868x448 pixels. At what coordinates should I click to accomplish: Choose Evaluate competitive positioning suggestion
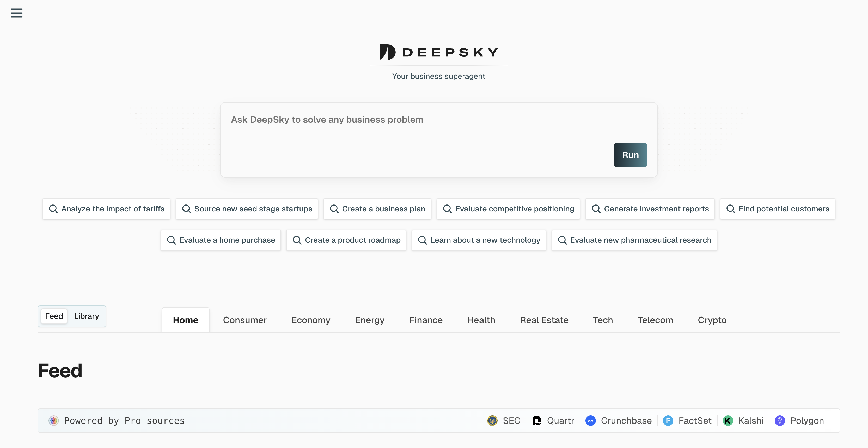tap(509, 209)
